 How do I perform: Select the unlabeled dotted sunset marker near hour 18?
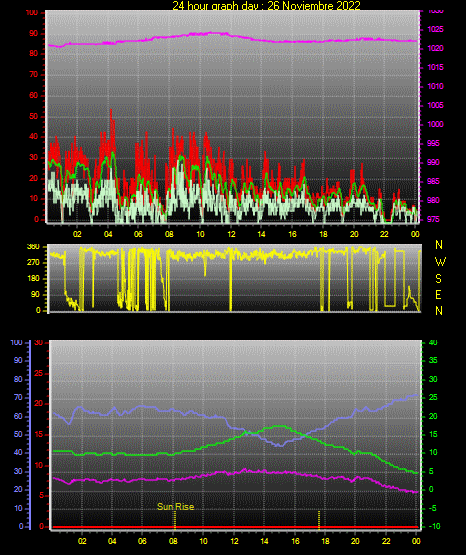click(319, 520)
